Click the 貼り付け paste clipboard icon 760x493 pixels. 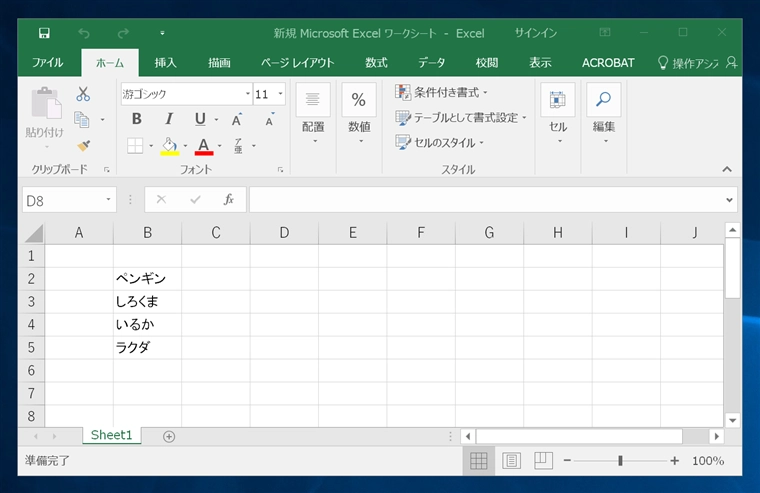(x=46, y=103)
